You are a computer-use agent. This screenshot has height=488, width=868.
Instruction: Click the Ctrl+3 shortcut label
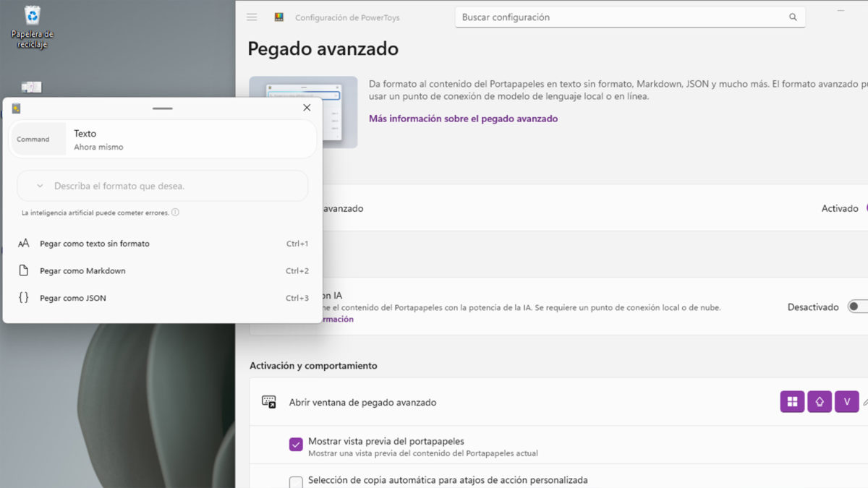click(297, 298)
